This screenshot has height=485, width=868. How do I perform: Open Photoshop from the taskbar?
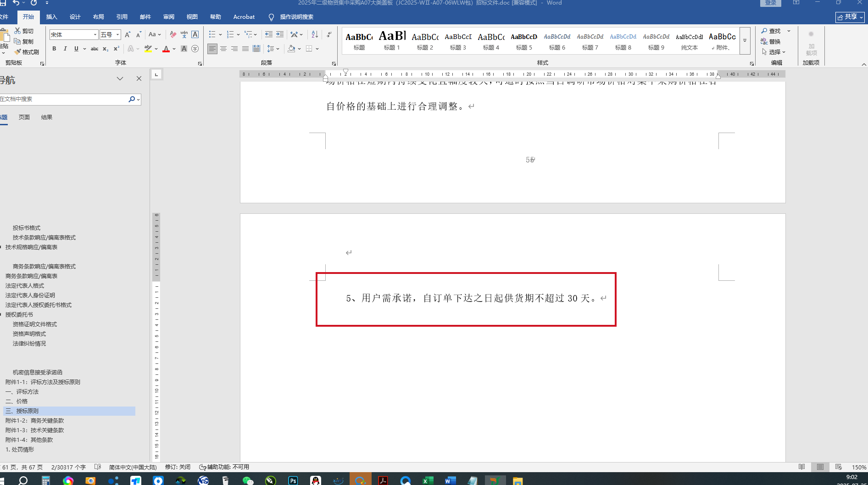coord(293,480)
